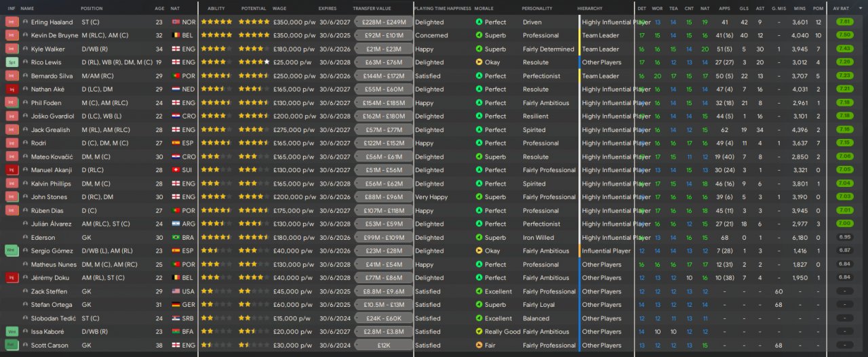Screen dimensions: 868x357
Task: Open Joško Gvardiol's player profile
Action: [52, 117]
